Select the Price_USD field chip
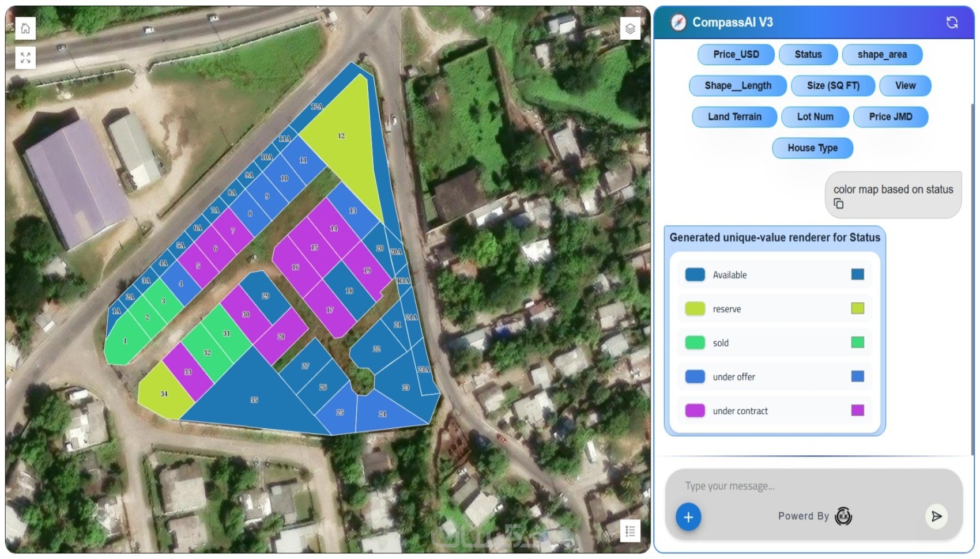Viewport: 980px width, 559px height. [x=736, y=54]
